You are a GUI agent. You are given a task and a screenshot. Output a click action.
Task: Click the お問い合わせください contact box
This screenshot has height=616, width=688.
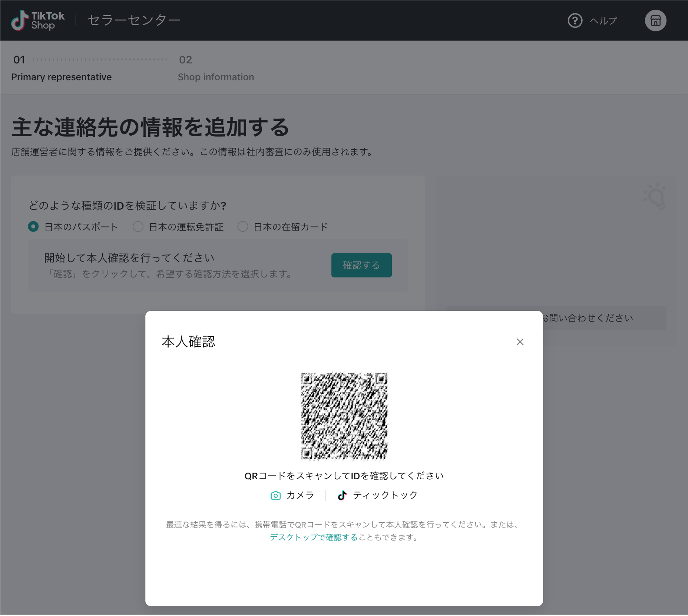click(604, 318)
